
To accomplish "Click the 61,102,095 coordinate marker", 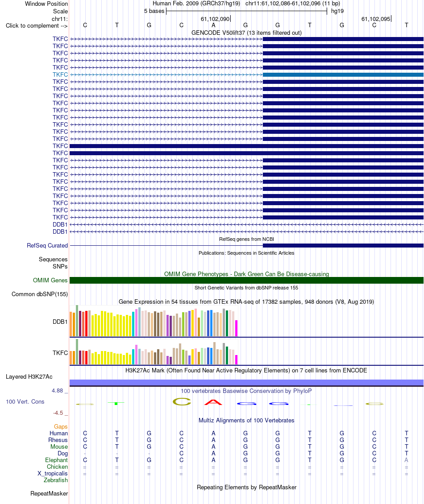I will [376, 19].
